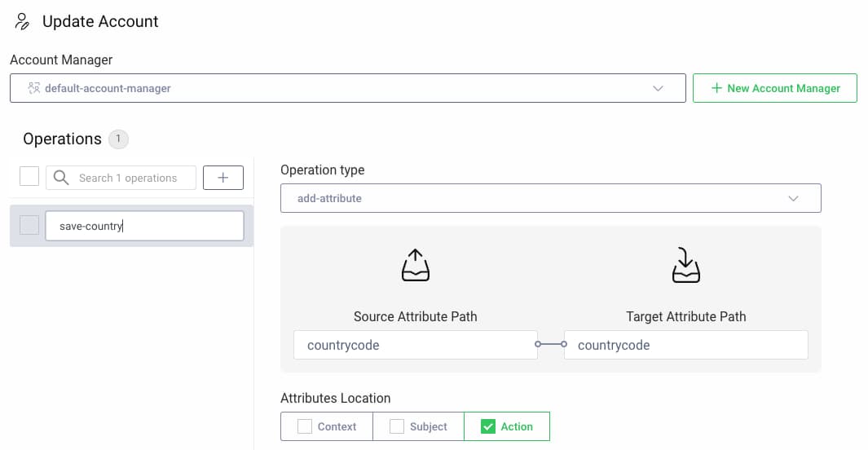Click the connector link between attribute paths
This screenshot has width=868, height=450.
551,344
